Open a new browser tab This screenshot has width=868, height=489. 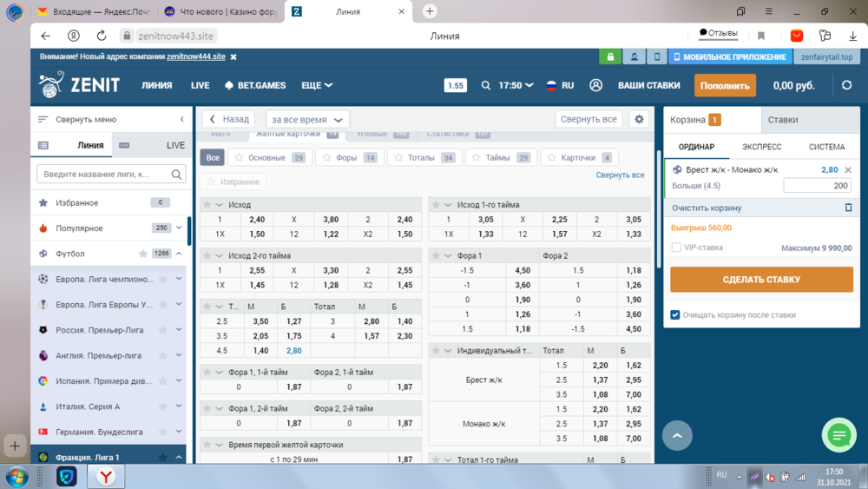click(430, 11)
